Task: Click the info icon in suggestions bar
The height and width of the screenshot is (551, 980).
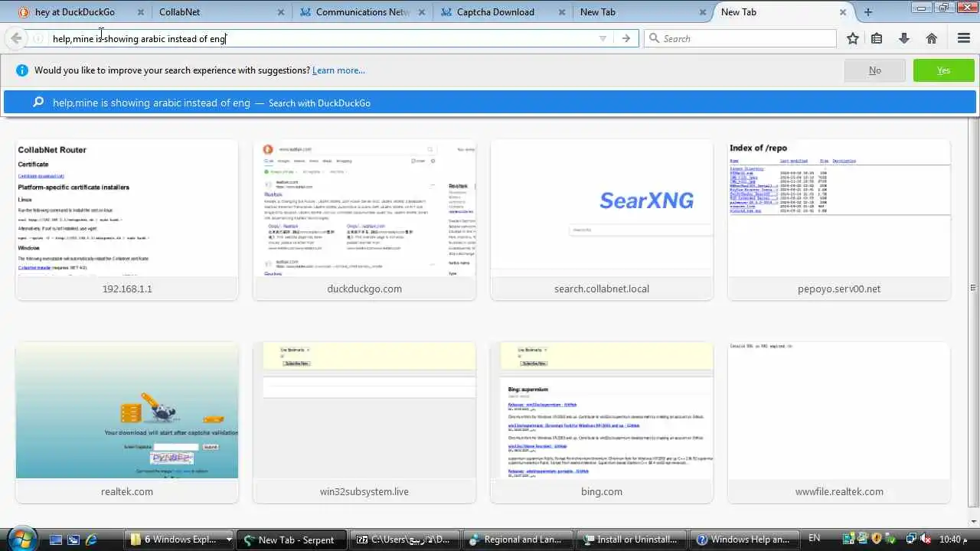Action: [x=22, y=70]
